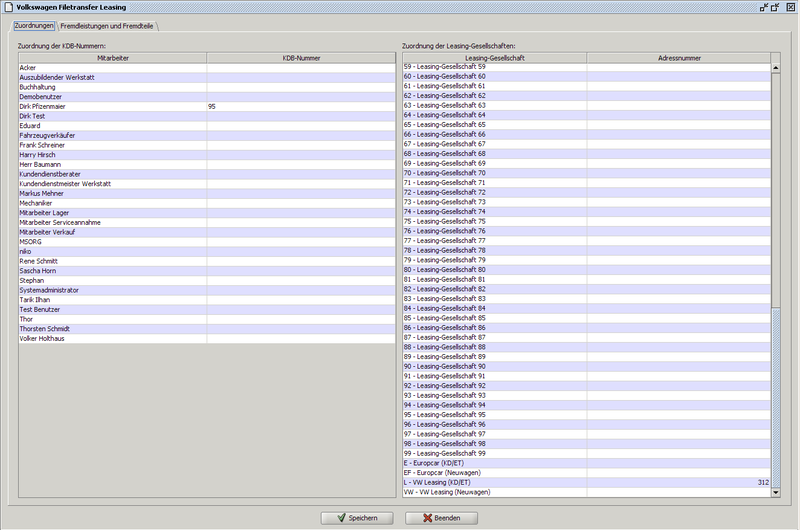
Task: Select the Systemadministrator row
Action: (207, 291)
